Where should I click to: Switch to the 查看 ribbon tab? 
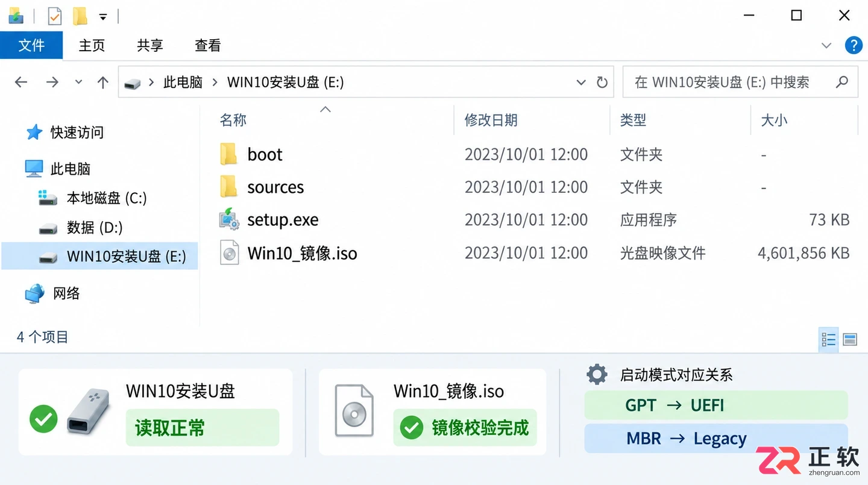[x=207, y=45]
